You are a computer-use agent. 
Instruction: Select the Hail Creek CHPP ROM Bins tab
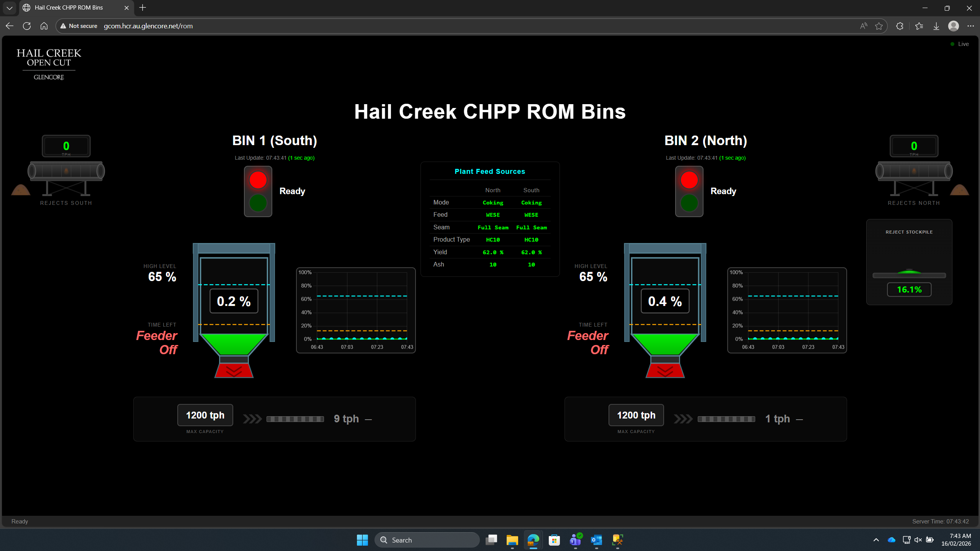click(69, 8)
